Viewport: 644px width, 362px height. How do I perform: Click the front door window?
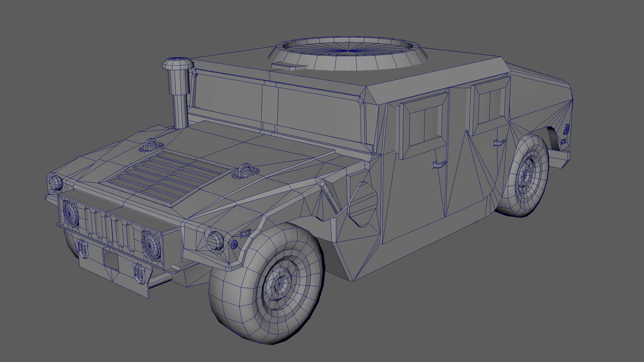tap(424, 127)
